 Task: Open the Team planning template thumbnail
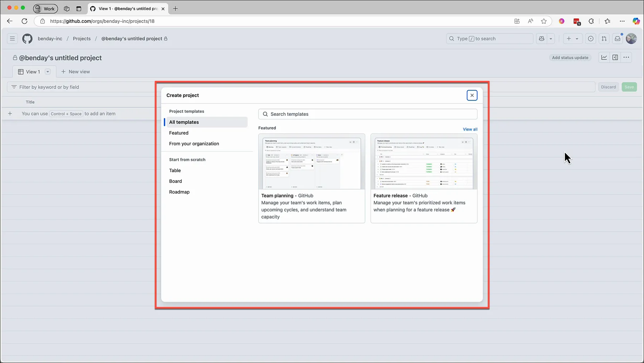tap(311, 162)
